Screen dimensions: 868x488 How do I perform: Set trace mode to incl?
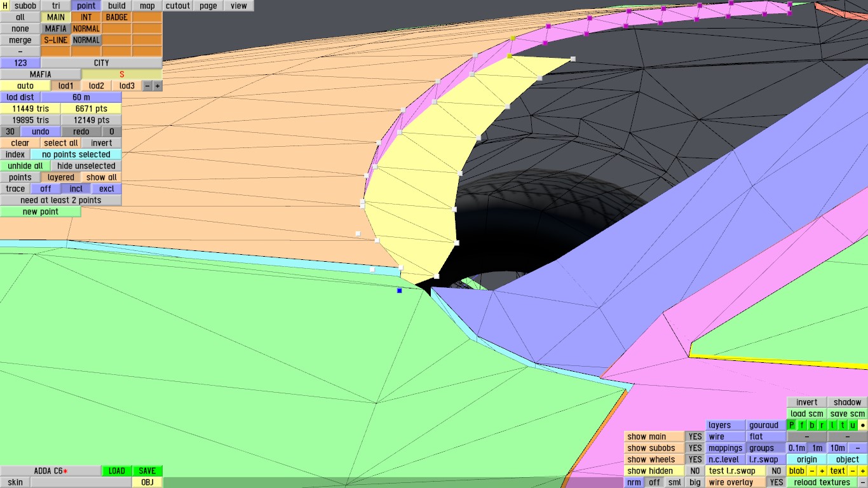tap(76, 189)
